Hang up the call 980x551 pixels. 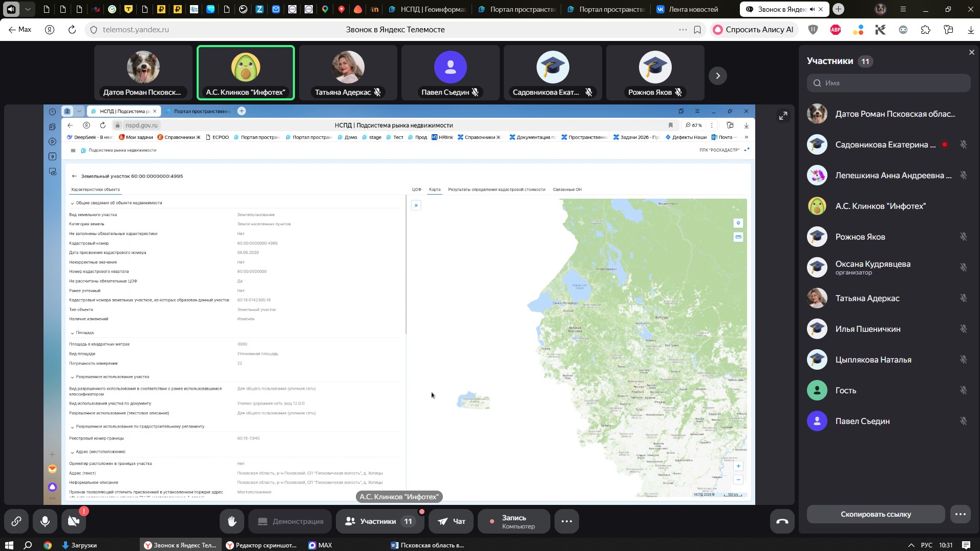[x=782, y=521]
